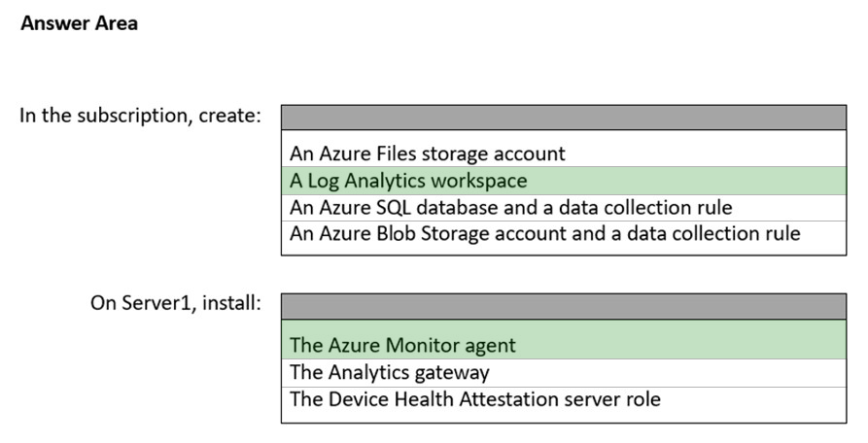868x443 pixels.
Task: Open the subscription create dropdown bar
Action: point(564,118)
